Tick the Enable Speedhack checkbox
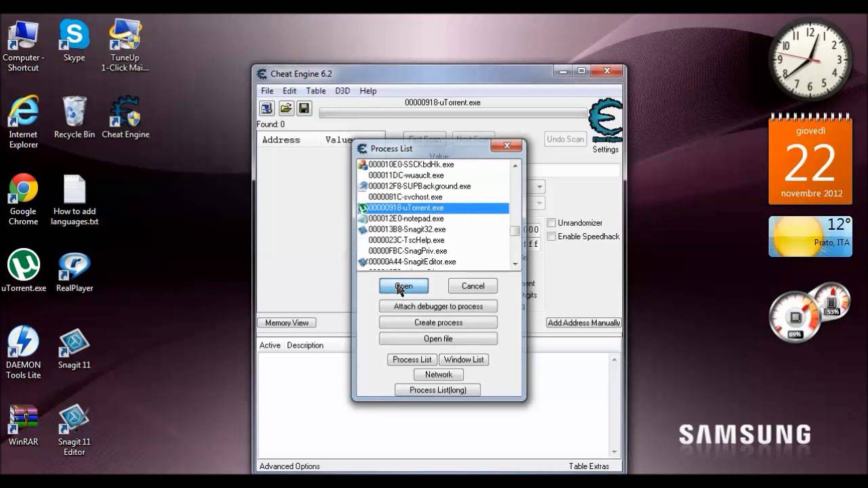 [x=551, y=237]
